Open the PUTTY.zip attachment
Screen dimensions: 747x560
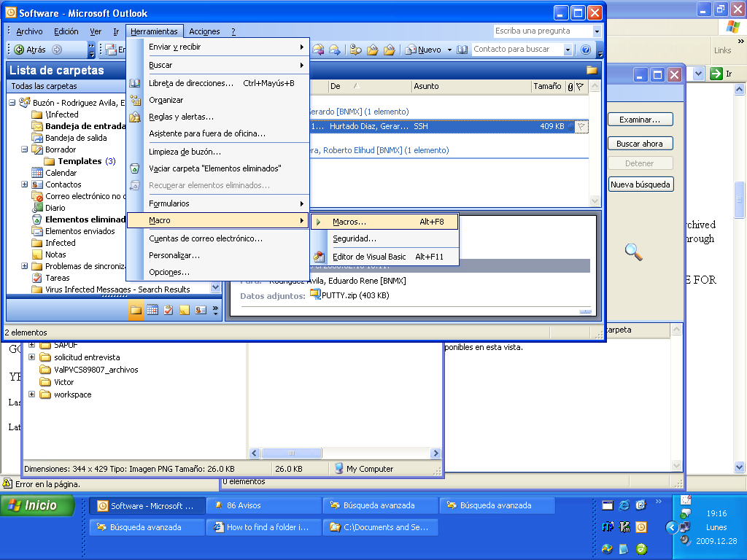click(x=349, y=295)
